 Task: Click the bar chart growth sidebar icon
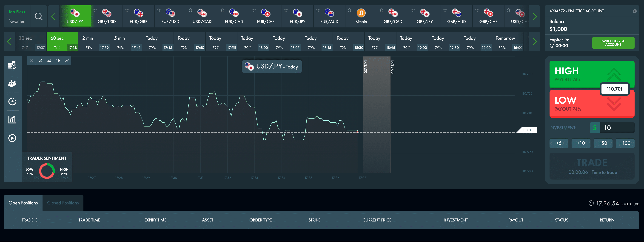(12, 119)
